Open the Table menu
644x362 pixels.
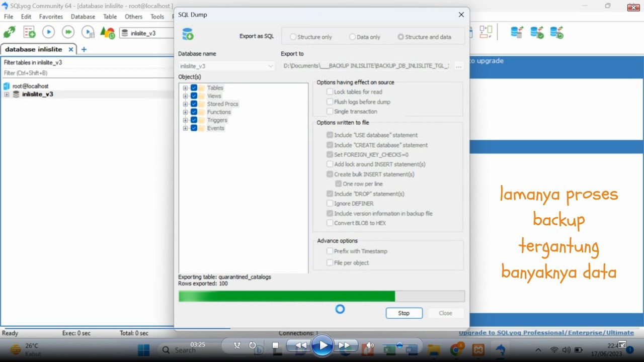pos(110,17)
